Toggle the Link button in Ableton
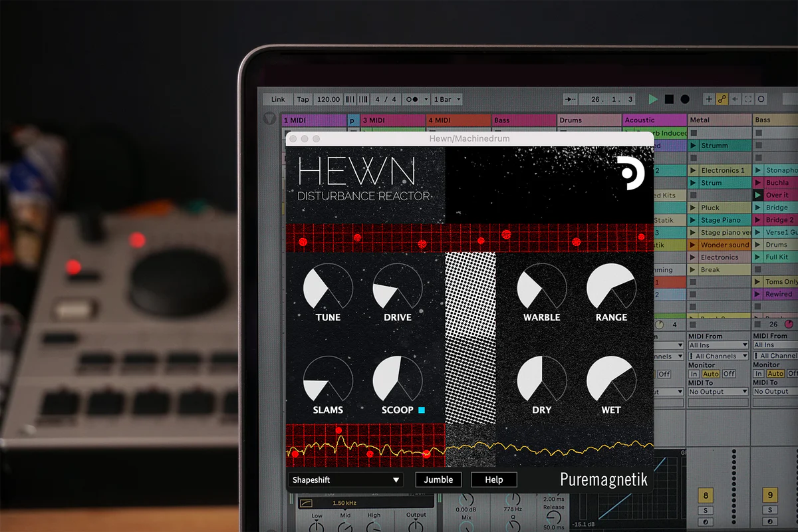The height and width of the screenshot is (532, 798). 278,99
